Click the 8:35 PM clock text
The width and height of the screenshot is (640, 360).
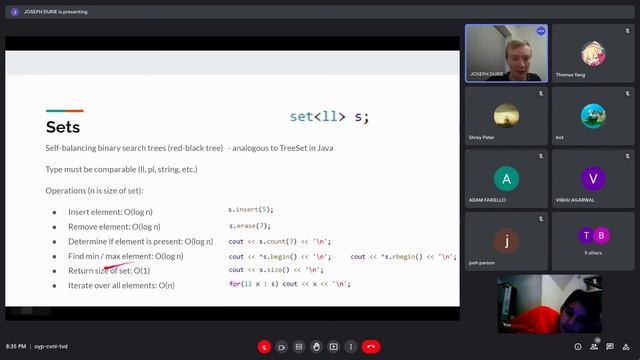click(x=16, y=347)
